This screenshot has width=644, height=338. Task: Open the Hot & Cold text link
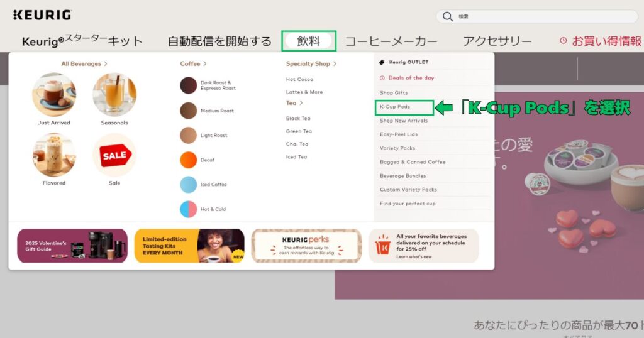pyautogui.click(x=213, y=209)
